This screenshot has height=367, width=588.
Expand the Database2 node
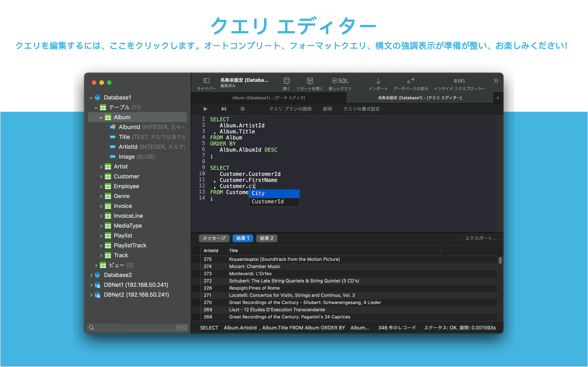click(91, 275)
